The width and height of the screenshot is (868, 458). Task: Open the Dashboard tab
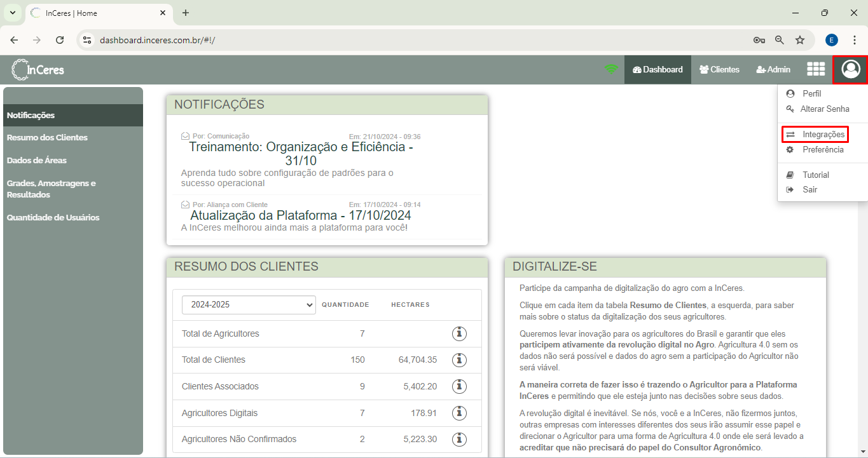[658, 69]
